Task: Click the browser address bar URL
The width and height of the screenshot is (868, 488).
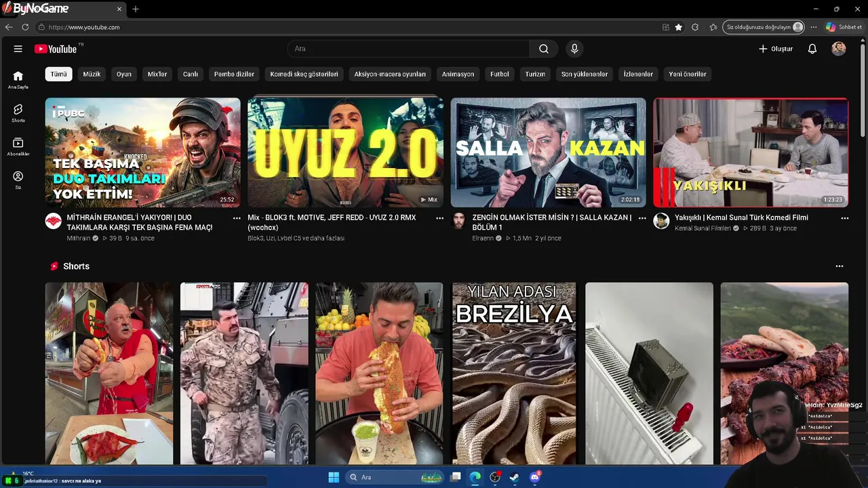Action: pyautogui.click(x=84, y=27)
